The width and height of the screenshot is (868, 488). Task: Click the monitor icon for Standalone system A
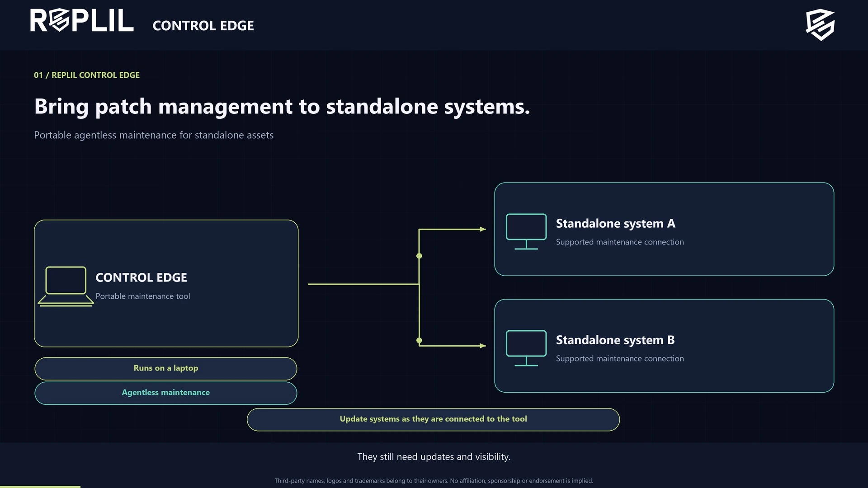point(526,231)
